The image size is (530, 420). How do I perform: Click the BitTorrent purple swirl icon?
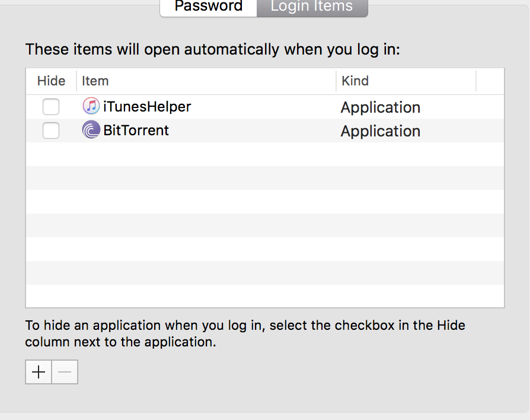[91, 130]
